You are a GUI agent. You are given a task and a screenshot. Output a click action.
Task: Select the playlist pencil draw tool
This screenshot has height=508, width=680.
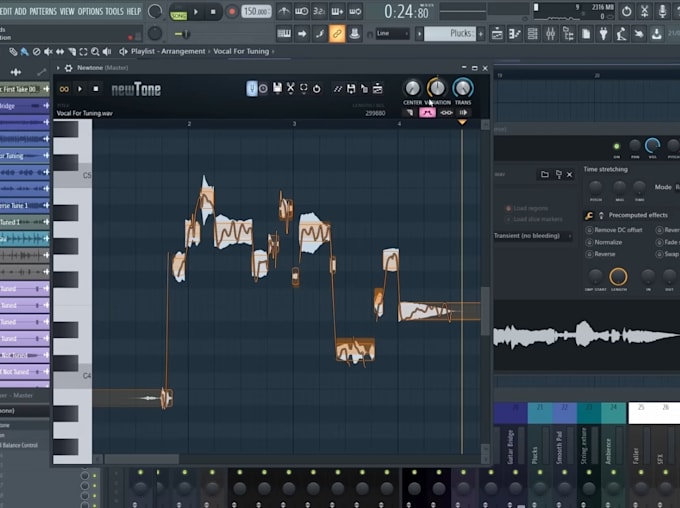click(13, 52)
